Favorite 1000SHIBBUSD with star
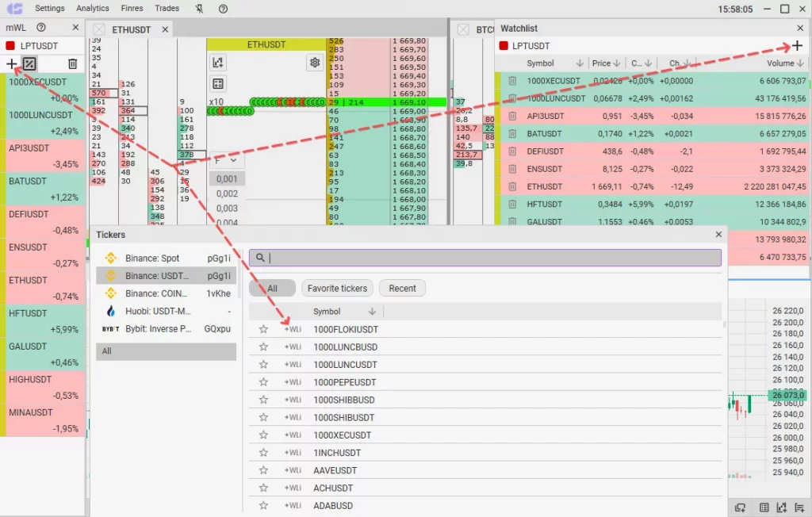 click(263, 400)
